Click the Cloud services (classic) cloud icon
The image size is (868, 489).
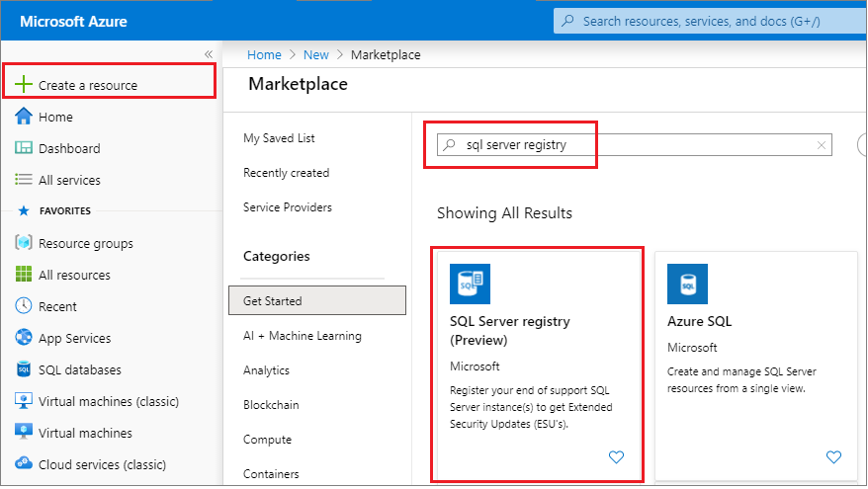click(24, 463)
